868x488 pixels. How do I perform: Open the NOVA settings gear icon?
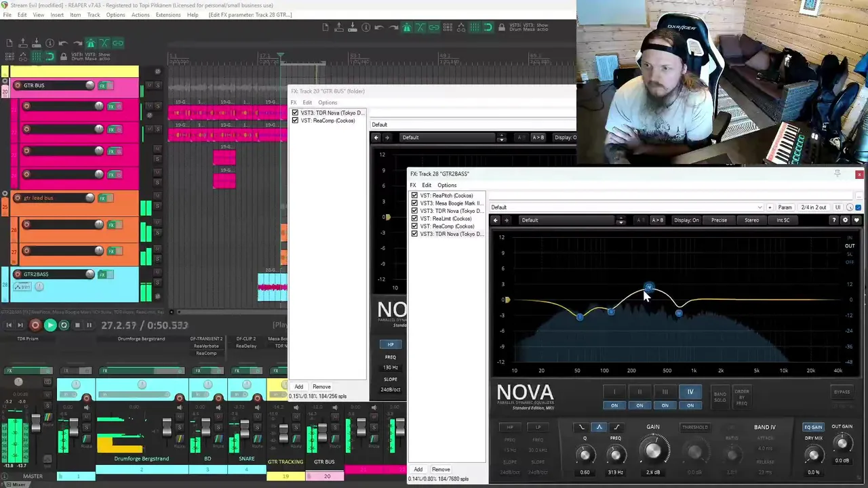[845, 220]
